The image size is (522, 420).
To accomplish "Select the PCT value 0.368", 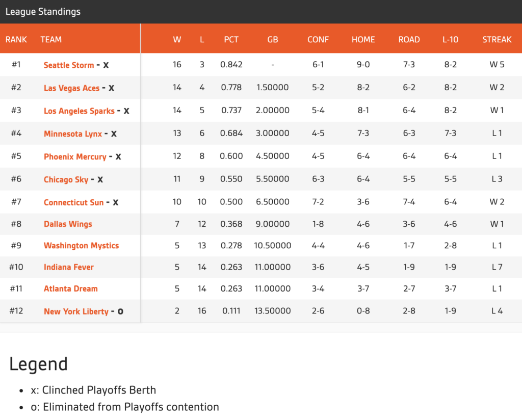I will (231, 224).
